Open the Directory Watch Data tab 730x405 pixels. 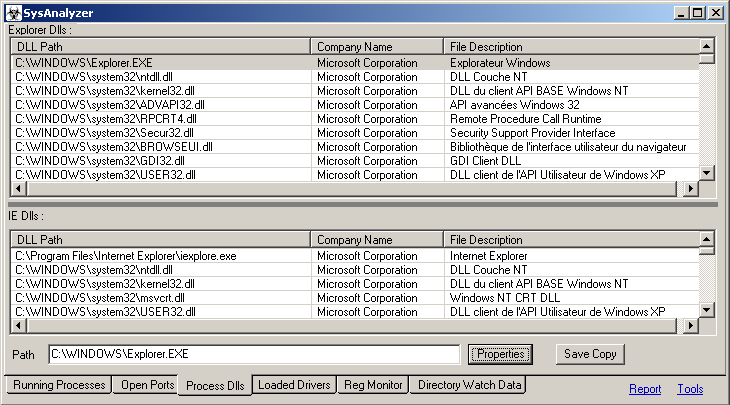468,385
